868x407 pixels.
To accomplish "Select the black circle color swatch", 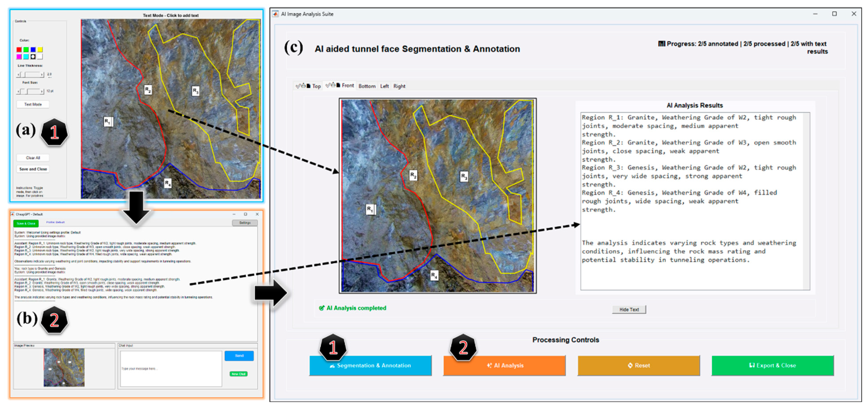I will (x=33, y=57).
